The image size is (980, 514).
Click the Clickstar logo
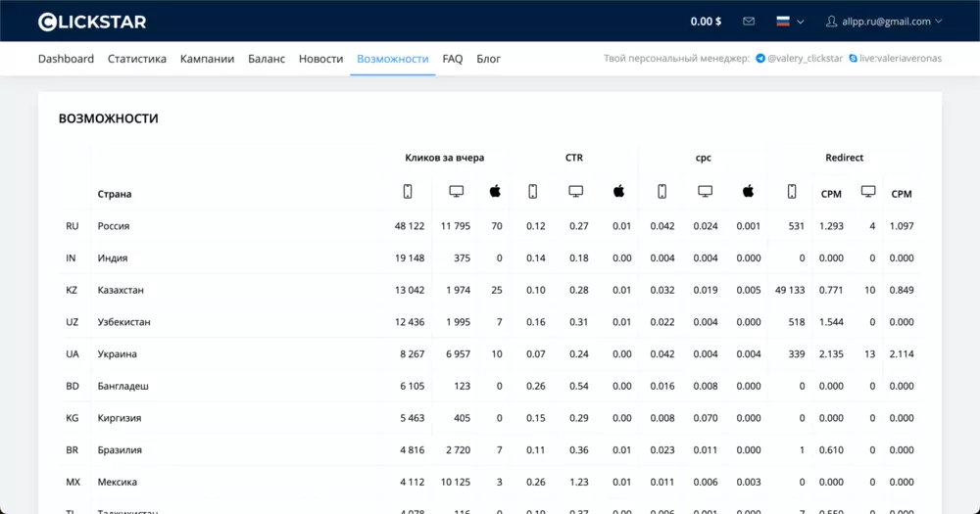92,22
